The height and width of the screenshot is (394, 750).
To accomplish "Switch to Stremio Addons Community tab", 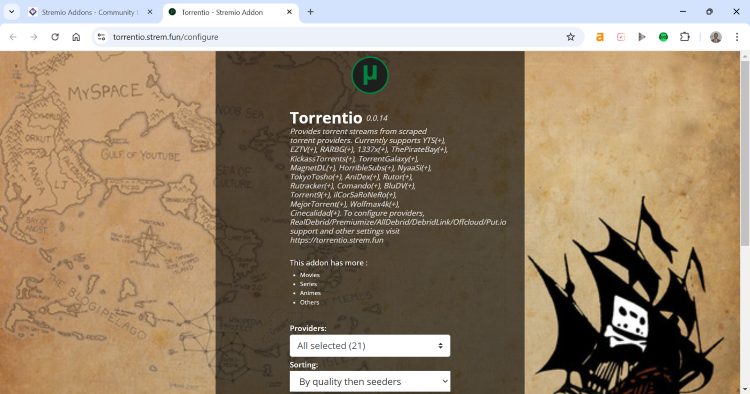I will (x=91, y=12).
